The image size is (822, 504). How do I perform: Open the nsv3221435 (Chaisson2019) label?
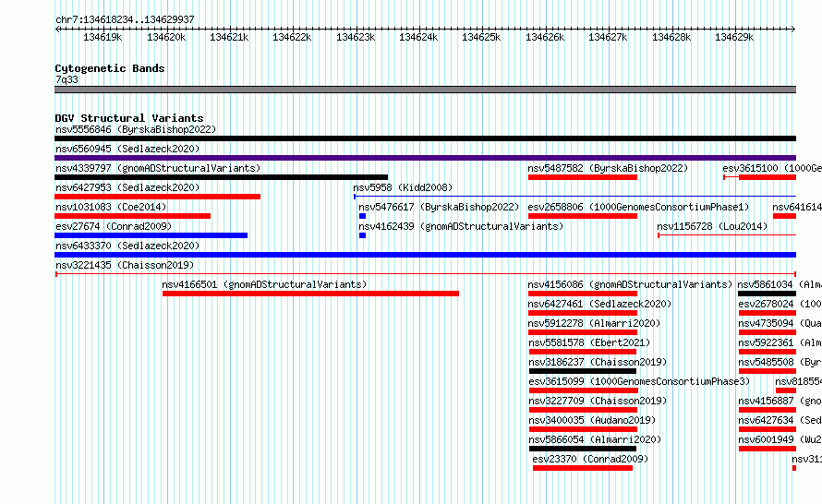[125, 265]
